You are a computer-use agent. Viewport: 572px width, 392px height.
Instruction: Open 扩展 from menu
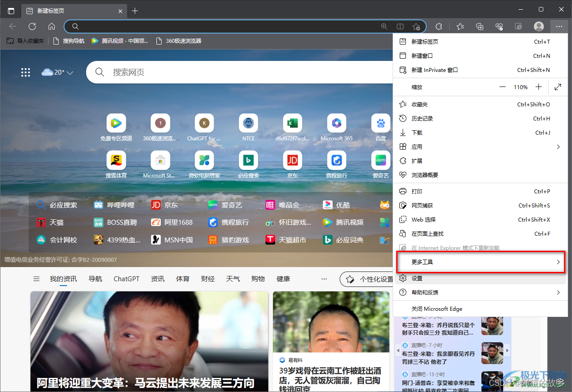pos(480,161)
